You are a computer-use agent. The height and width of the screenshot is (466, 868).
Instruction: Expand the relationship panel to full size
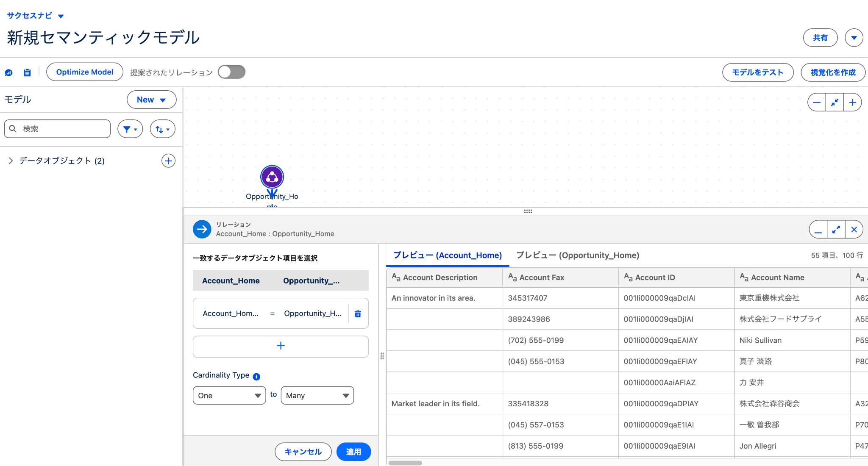pyautogui.click(x=836, y=230)
